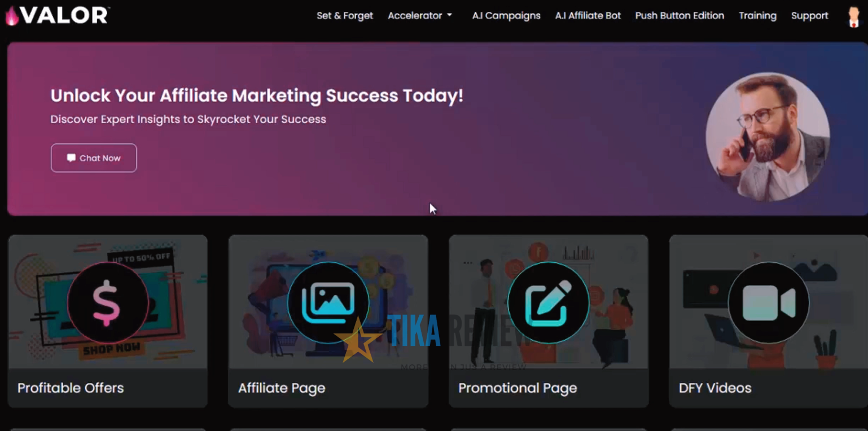
Task: Click the pencil edit icon on Promotional Page
Action: click(x=548, y=303)
